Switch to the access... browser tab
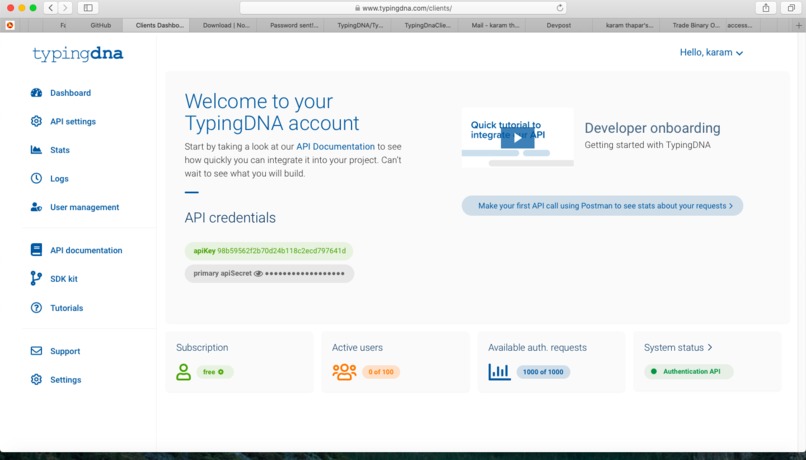The height and width of the screenshot is (460, 806). (x=740, y=25)
